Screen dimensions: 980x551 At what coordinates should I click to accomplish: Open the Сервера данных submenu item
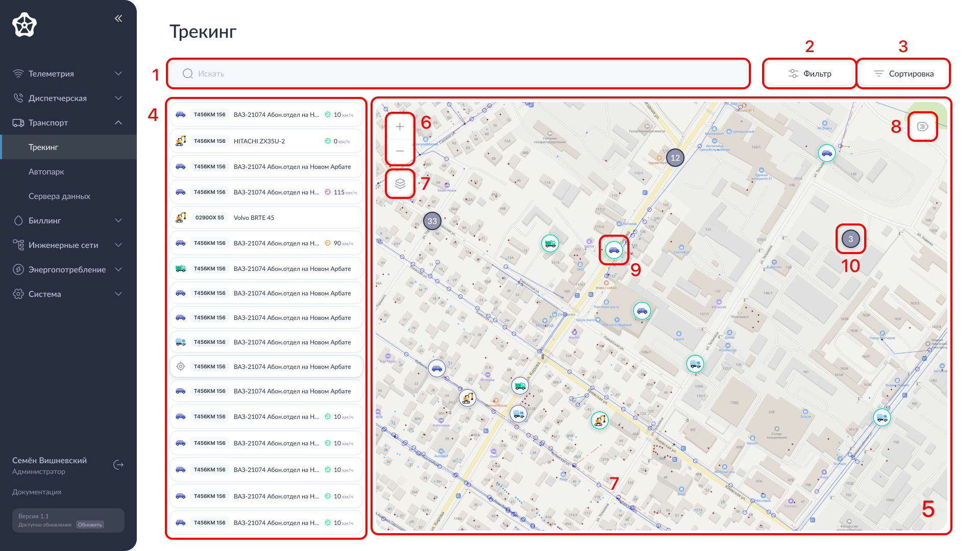click(59, 196)
